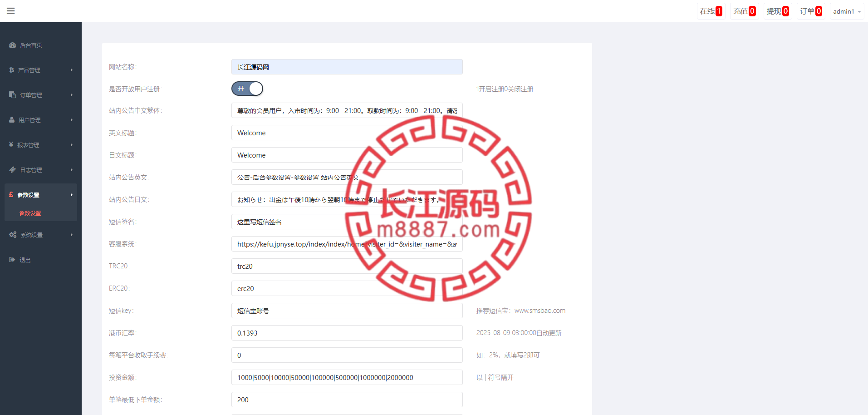Image resolution: width=868 pixels, height=415 pixels.
Task: Click the 投资金额 input field
Action: pyautogui.click(x=347, y=377)
